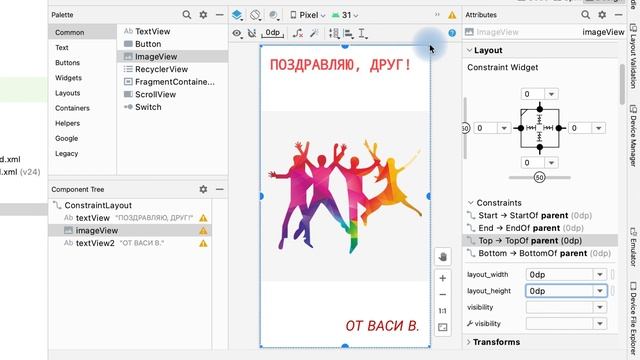Screen dimensions: 640x360
Task: Click layout_width 0dp field
Action: pos(560,275)
